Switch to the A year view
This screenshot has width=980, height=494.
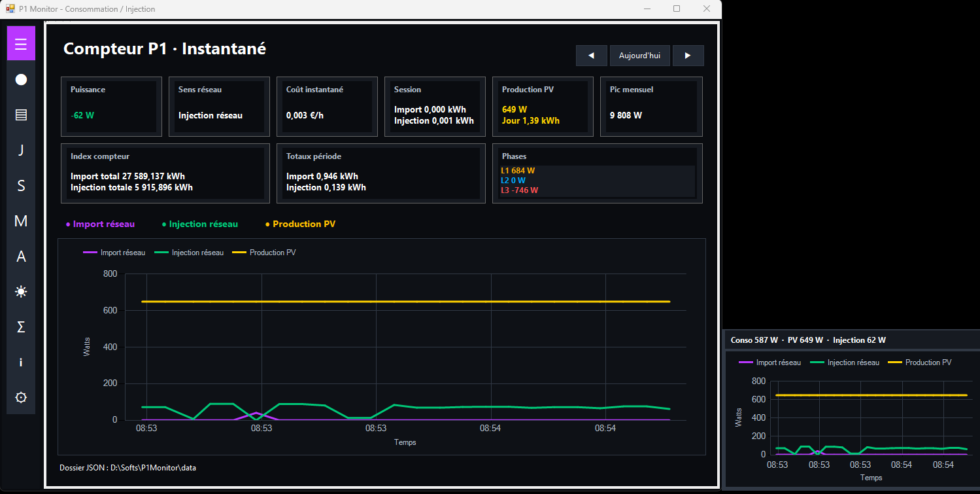point(21,256)
